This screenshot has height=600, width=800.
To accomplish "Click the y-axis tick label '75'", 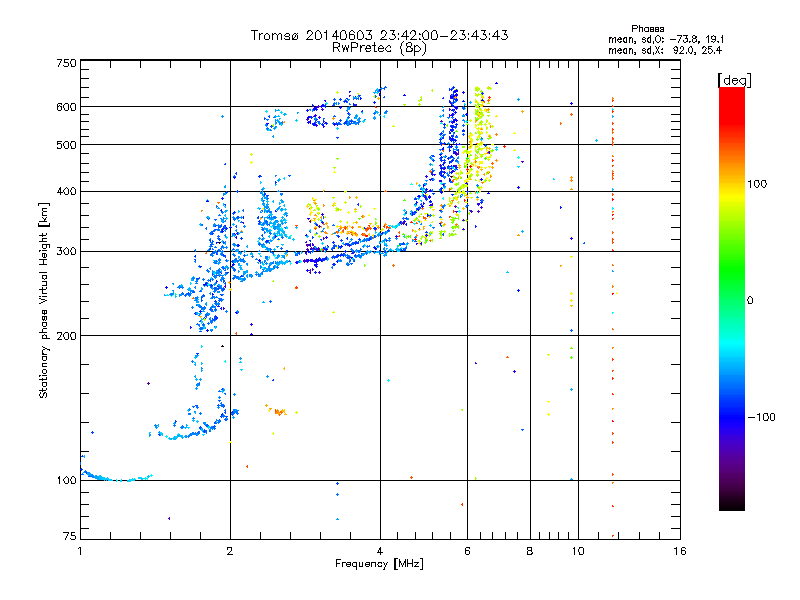I will tap(70, 536).
